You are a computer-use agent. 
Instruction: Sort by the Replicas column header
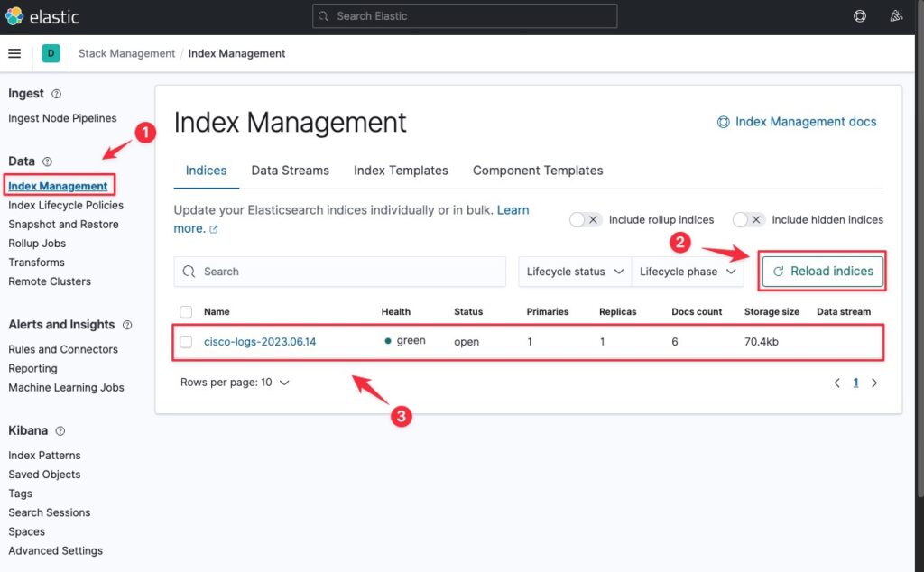point(617,311)
